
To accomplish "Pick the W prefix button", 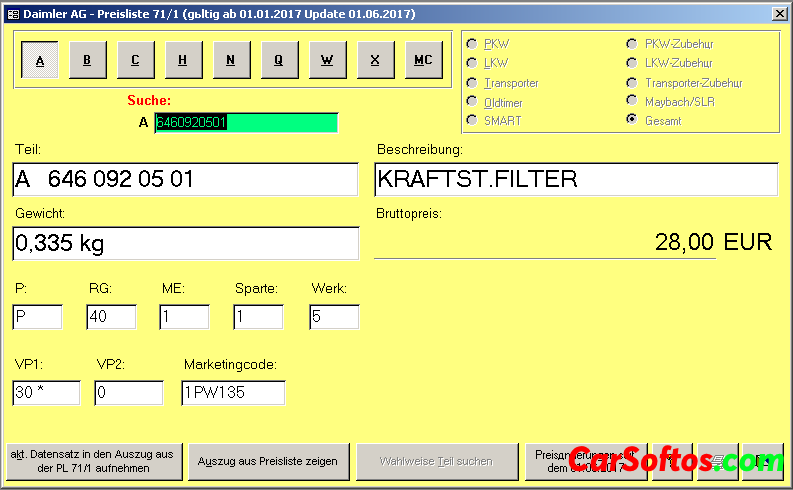I will coord(327,60).
